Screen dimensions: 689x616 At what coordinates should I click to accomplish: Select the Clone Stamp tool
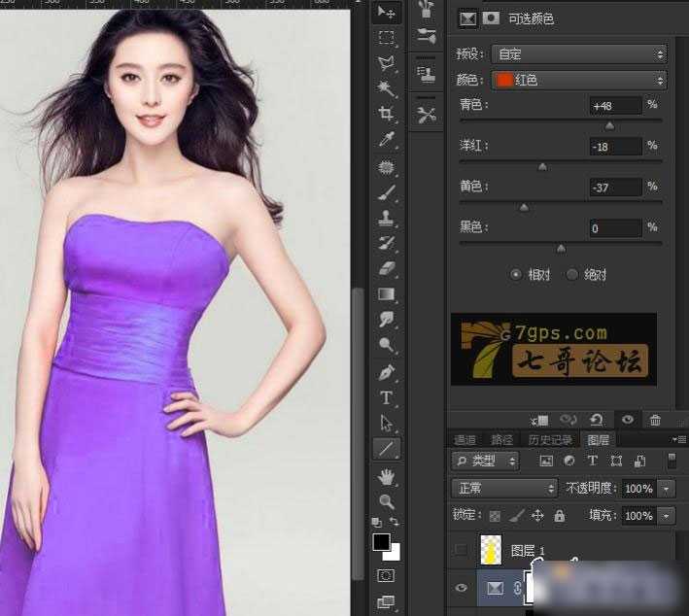pos(386,218)
